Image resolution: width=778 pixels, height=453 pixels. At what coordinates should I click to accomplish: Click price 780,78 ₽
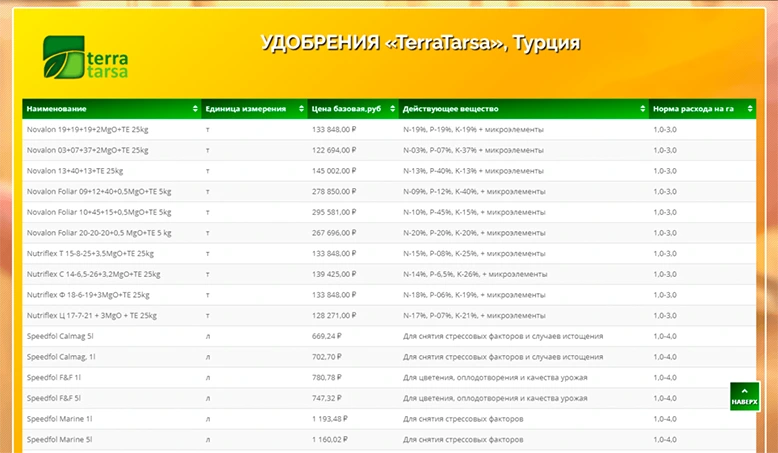click(x=326, y=378)
